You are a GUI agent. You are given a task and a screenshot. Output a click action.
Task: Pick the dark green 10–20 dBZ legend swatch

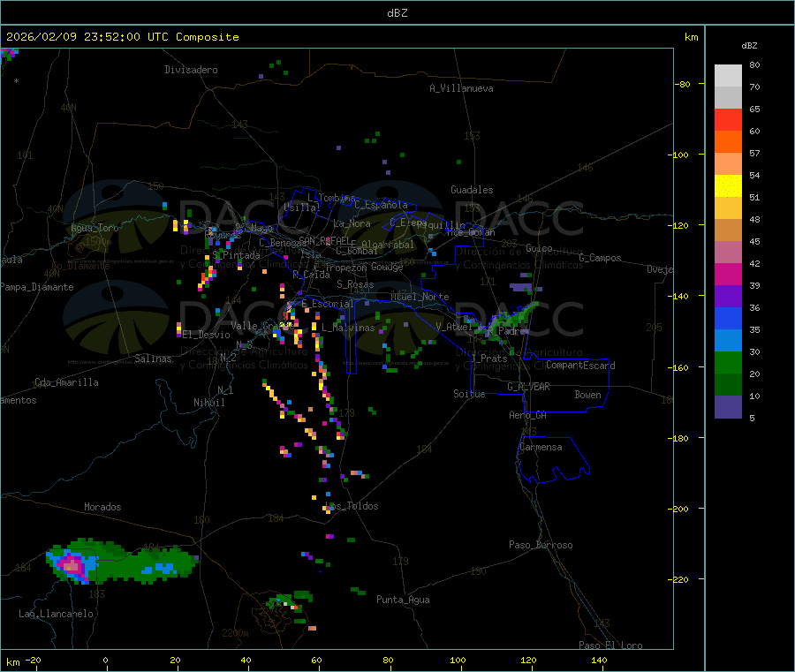(728, 385)
